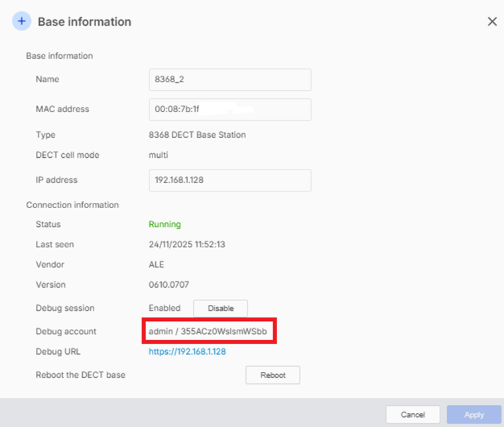The image size is (504, 427).
Task: Close the Base information dialog
Action: click(x=492, y=21)
